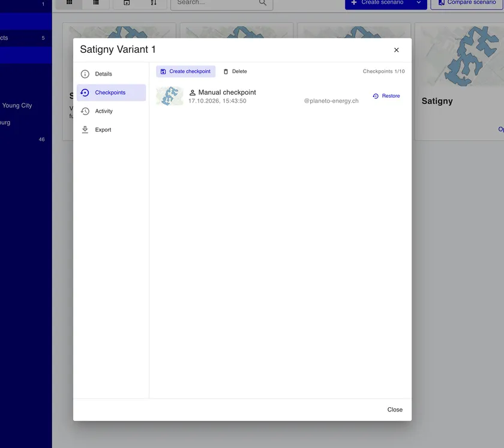Click the "Checkpoints 1/10" counter text
The image size is (504, 448).
384,71
